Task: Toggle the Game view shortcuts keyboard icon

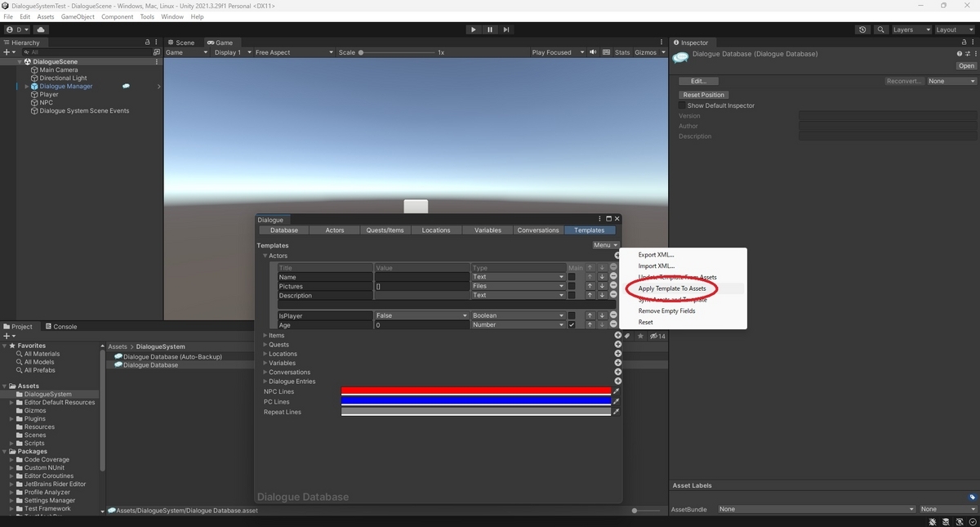Action: (606, 52)
